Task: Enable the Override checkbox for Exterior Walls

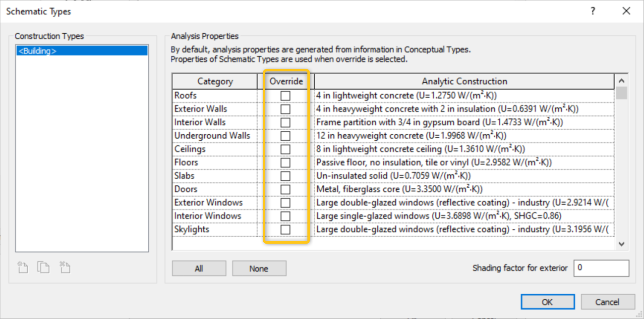Action: click(286, 108)
